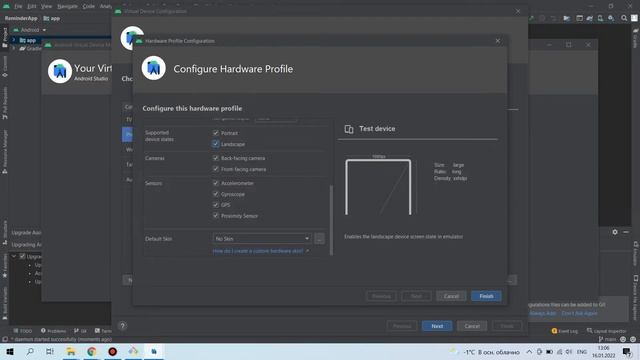The image size is (640, 360).
Task: Open the Gradle panel on right sidebar
Action: [x=635, y=38]
